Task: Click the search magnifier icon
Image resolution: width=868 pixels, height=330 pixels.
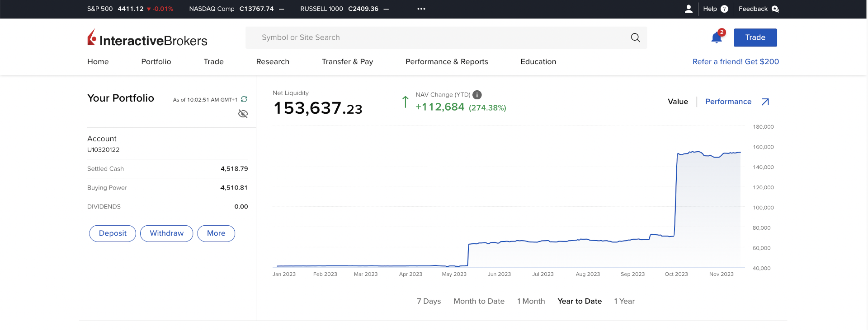Action: tap(635, 37)
